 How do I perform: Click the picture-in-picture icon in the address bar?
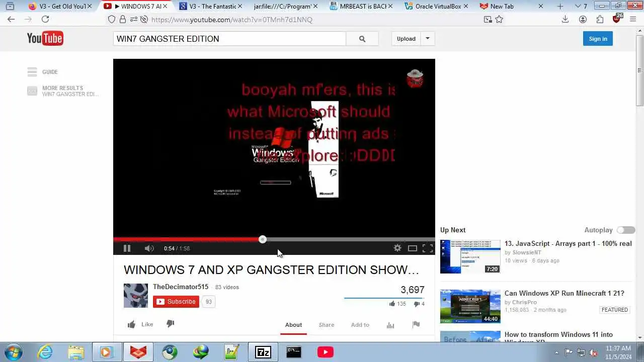[x=488, y=19]
